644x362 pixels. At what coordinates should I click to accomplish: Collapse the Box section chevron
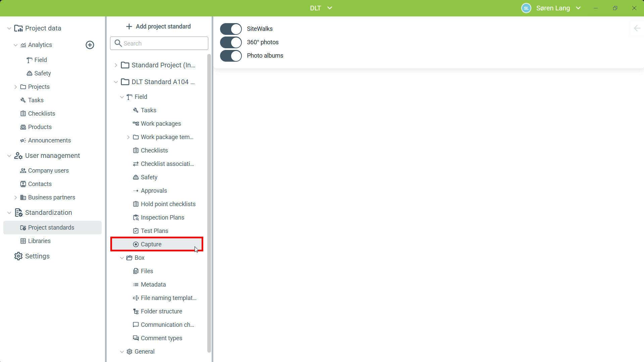[x=122, y=258]
